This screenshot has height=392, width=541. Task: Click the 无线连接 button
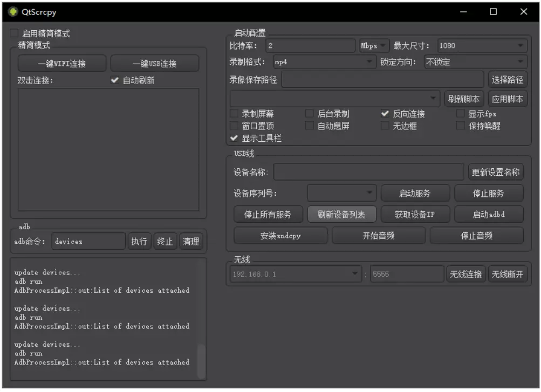pyautogui.click(x=466, y=274)
